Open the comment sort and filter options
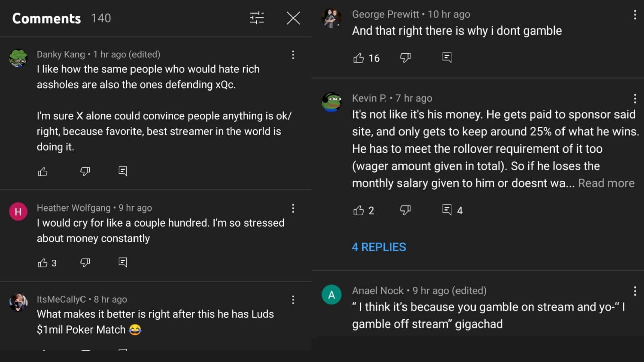The image size is (644, 362). (257, 18)
